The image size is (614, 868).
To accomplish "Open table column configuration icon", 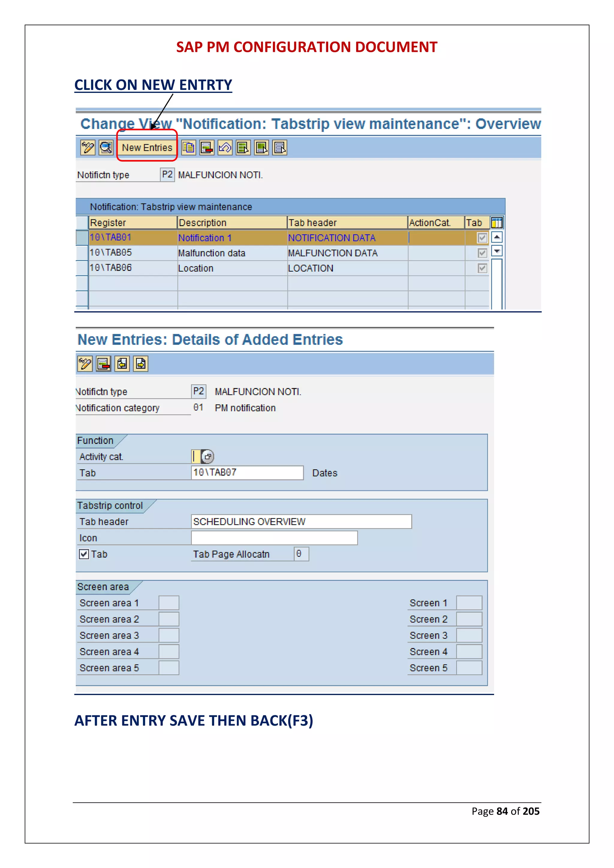I will (497, 223).
